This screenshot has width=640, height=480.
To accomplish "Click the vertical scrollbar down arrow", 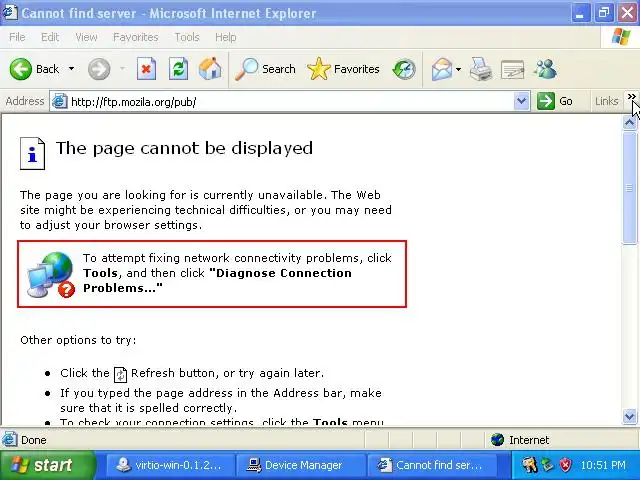I will point(629,416).
